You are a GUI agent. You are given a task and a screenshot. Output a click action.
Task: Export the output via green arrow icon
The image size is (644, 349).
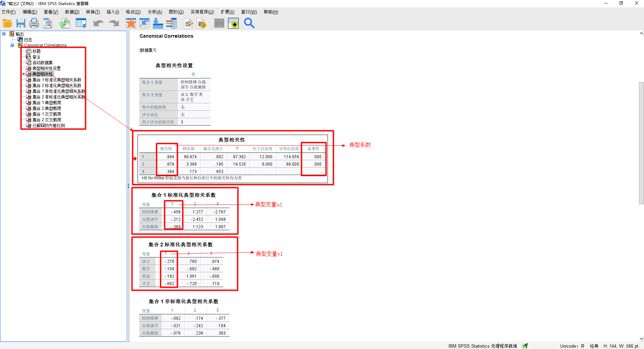pos(64,23)
